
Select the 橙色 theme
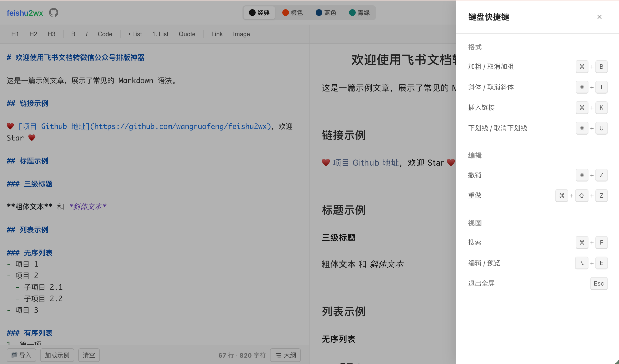tap(293, 13)
